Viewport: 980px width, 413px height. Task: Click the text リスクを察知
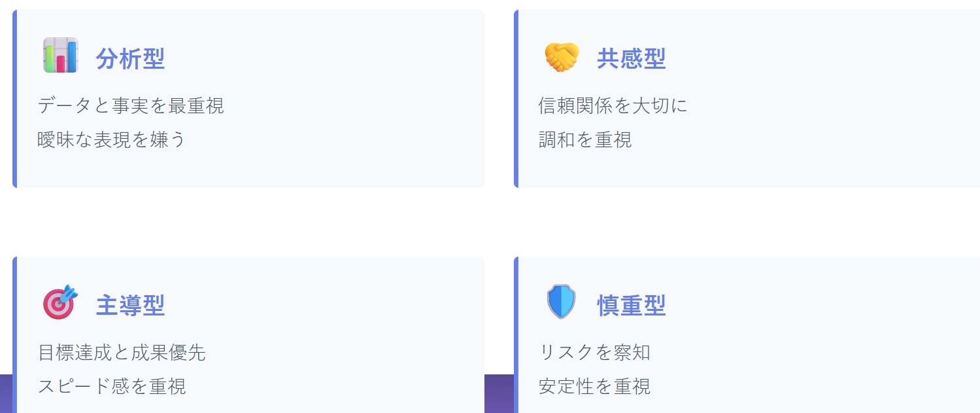coord(594,353)
